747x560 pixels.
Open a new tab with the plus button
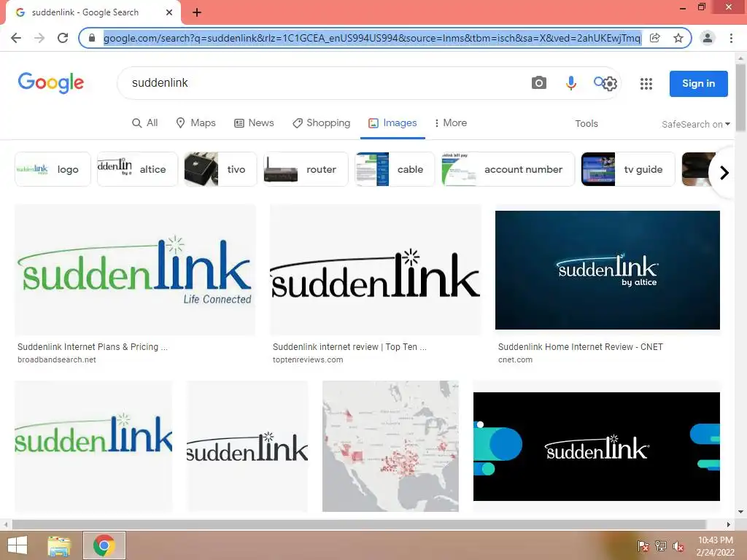click(x=197, y=12)
